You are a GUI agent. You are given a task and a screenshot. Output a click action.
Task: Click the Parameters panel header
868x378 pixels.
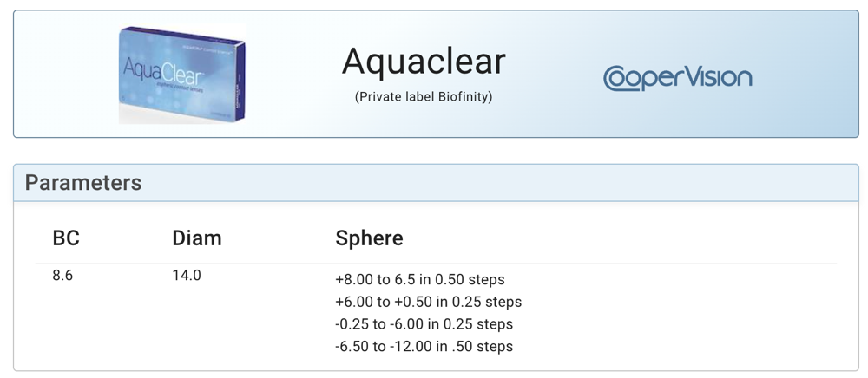[x=83, y=183]
